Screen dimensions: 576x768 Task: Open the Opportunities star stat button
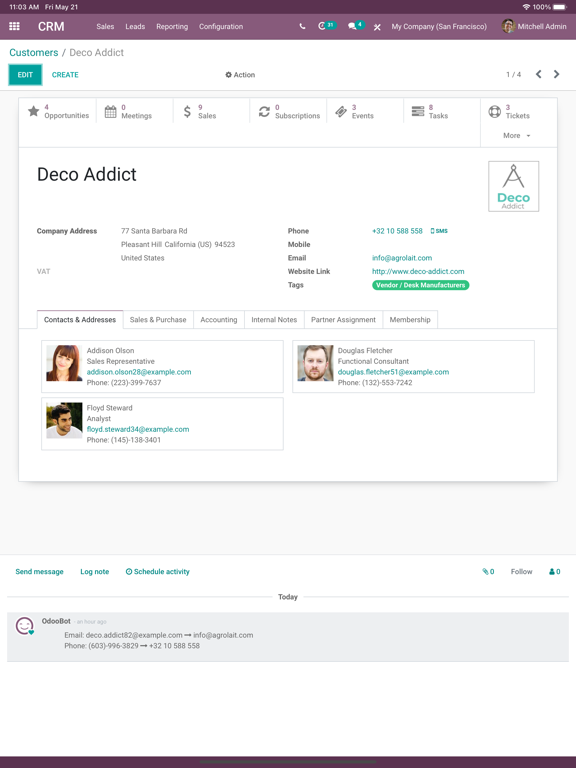pos(58,111)
